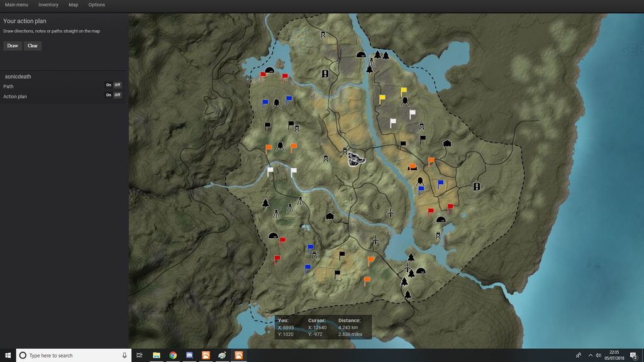Click the middle tripod stand in the southwest trio
The height and width of the screenshot is (362, 644).
coord(290,209)
